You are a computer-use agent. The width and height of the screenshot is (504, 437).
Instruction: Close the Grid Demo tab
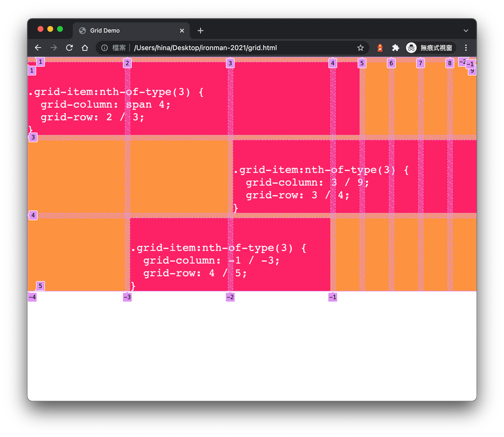coord(182,31)
